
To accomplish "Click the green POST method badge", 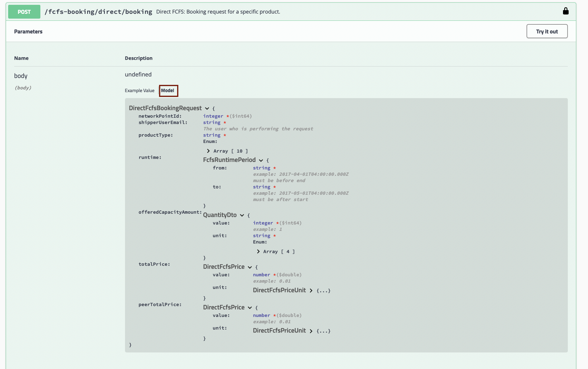I will pyautogui.click(x=24, y=12).
